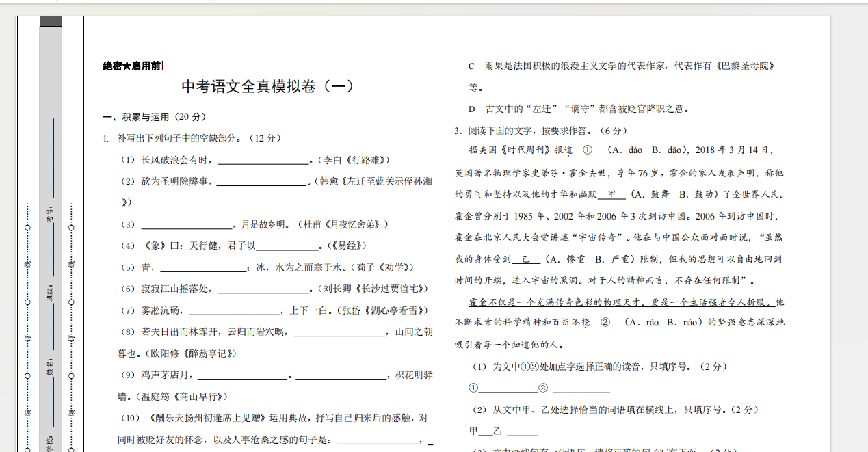The width and height of the screenshot is (868, 452).
Task: Click the answer blank after circled ① below question (1)
Action: click(508, 388)
